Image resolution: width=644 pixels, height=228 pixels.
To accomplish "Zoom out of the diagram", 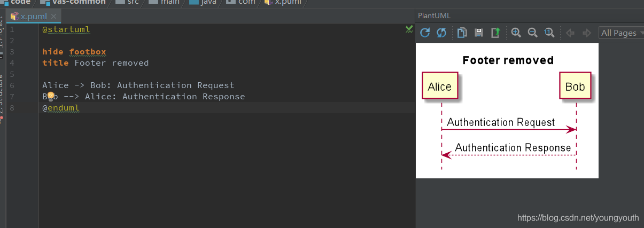I will [532, 33].
